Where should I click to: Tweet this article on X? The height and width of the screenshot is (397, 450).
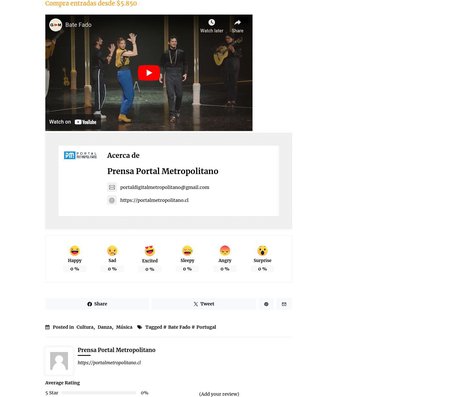coord(204,304)
